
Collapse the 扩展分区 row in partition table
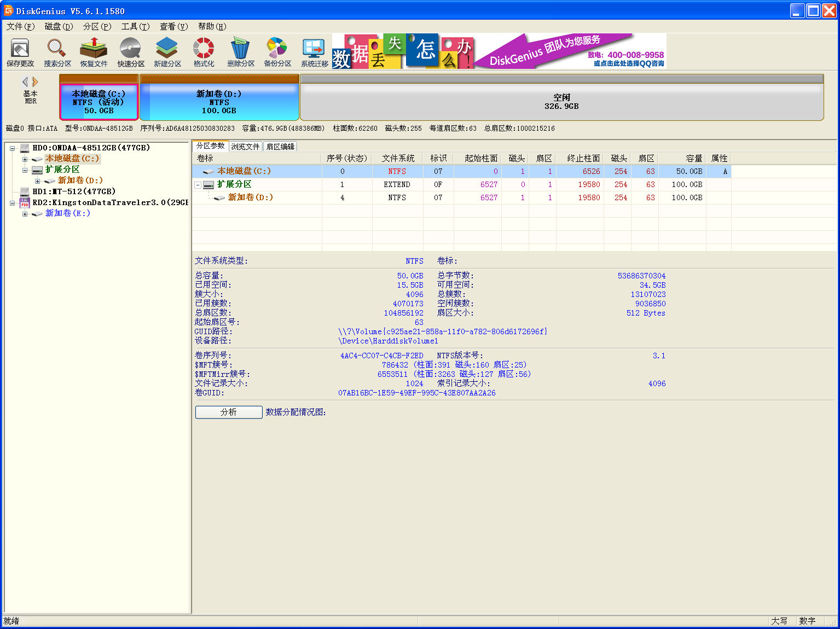[198, 184]
